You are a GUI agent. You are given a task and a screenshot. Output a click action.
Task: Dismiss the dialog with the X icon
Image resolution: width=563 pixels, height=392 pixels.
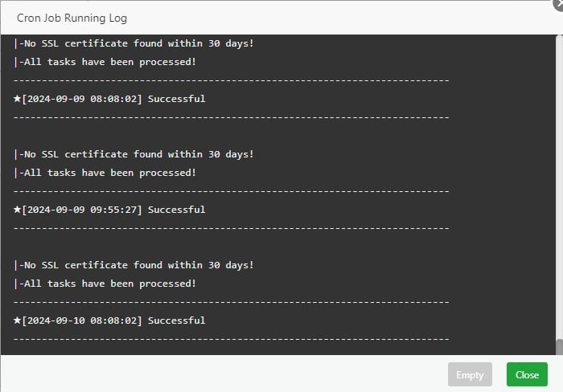pos(557,3)
